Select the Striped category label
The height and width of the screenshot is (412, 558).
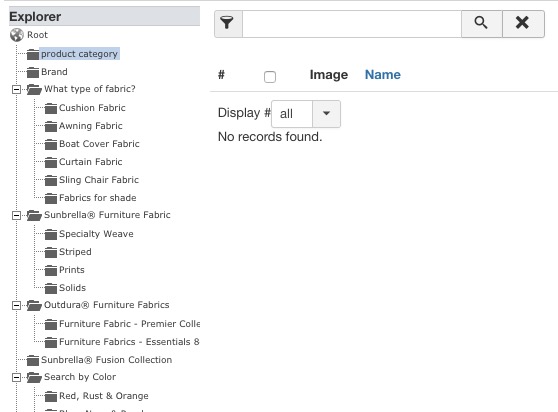coord(75,252)
